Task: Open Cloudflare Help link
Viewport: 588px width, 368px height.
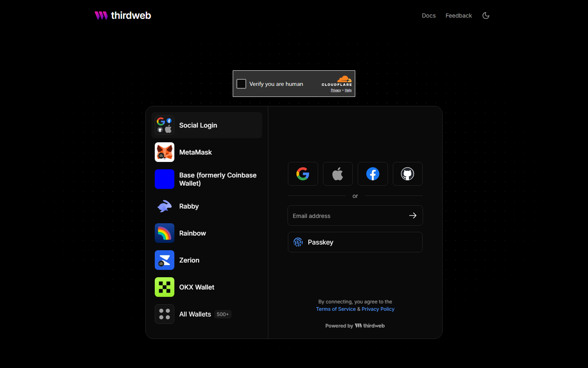Action: [348, 90]
